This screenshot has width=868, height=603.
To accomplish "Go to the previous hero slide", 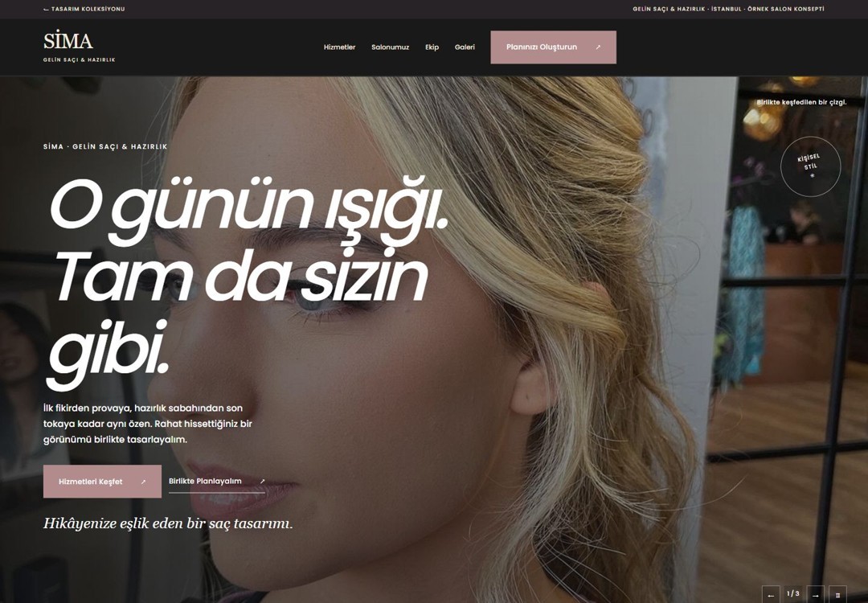I will click(771, 595).
